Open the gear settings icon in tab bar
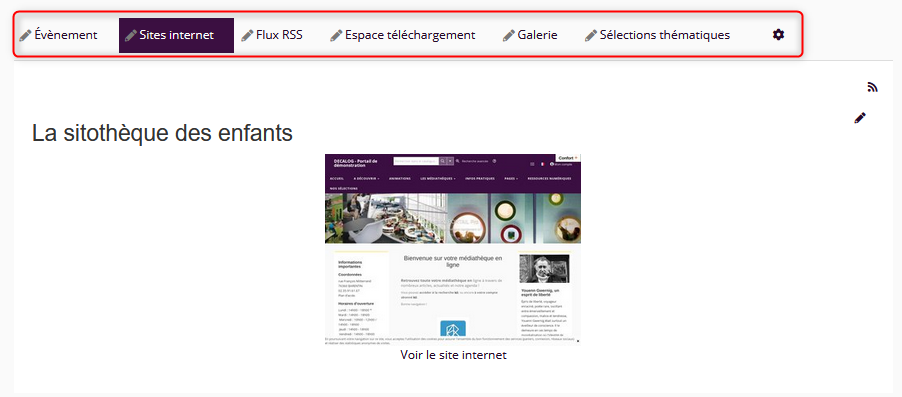 [778, 35]
